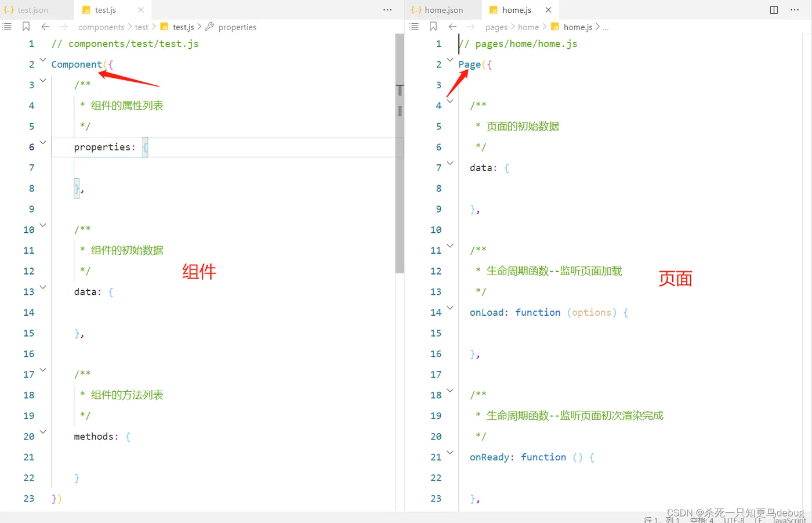
Task: Collapse onReady function at line 21
Action: click(450, 453)
